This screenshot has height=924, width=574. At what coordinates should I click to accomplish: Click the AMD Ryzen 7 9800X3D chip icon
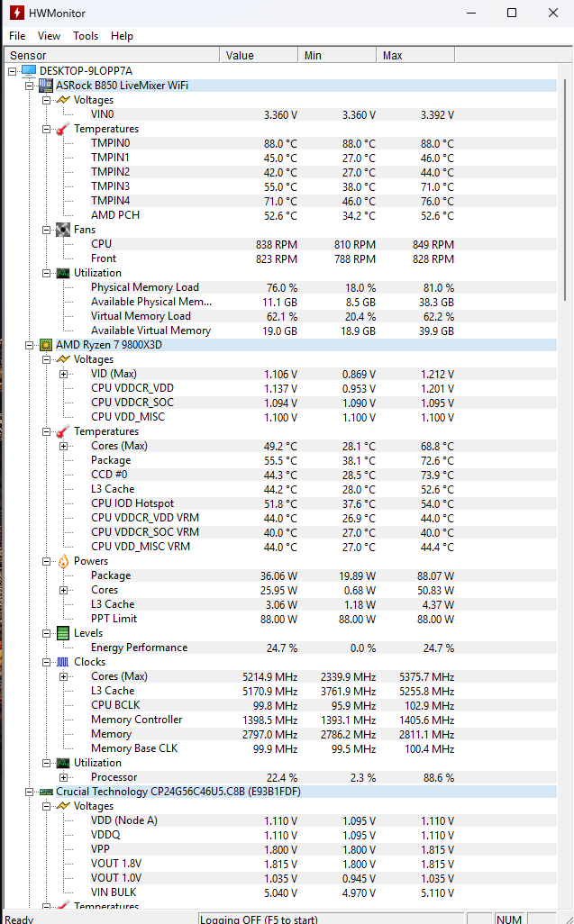[46, 345]
